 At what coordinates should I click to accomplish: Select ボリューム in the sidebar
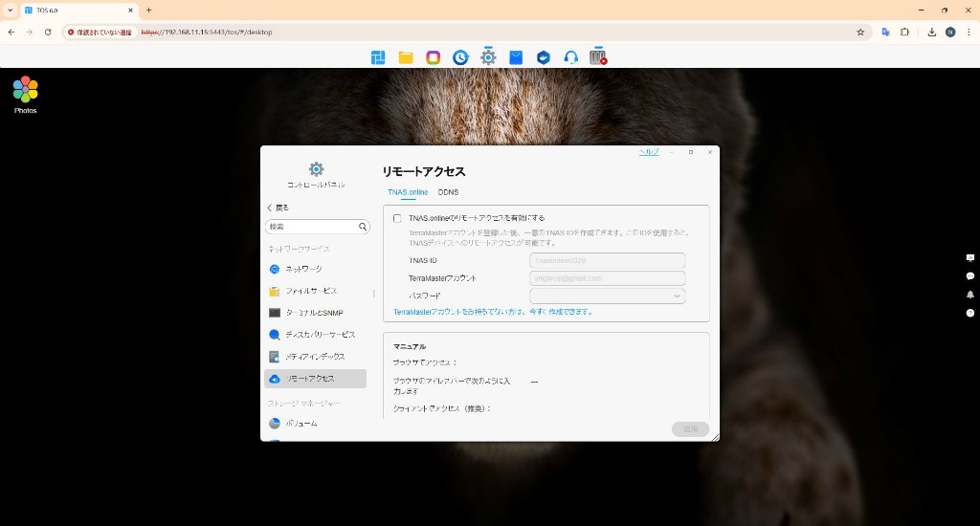315,424
